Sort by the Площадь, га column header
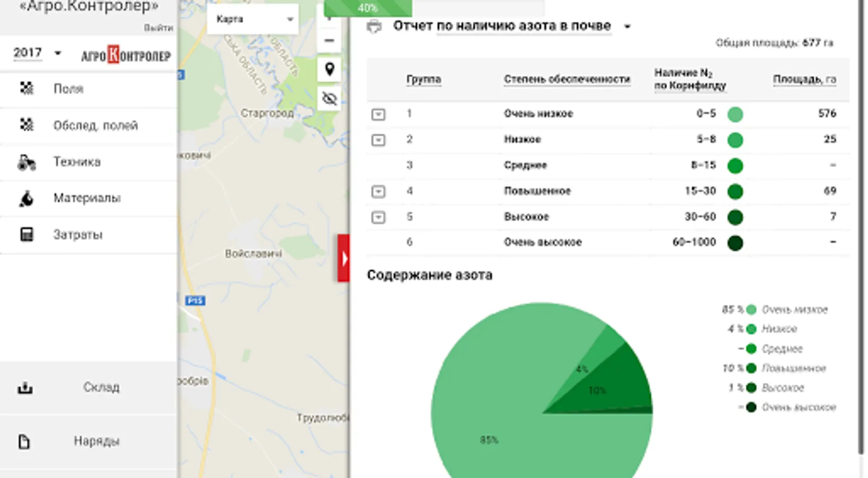 point(804,79)
